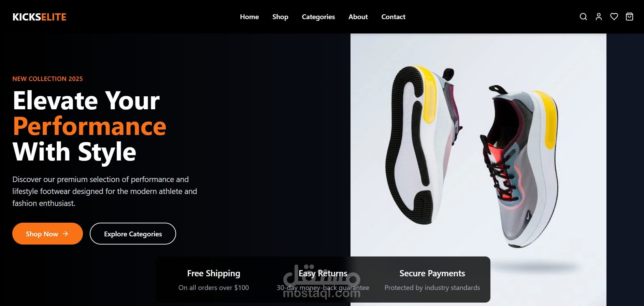Open the user account icon

[599, 17]
